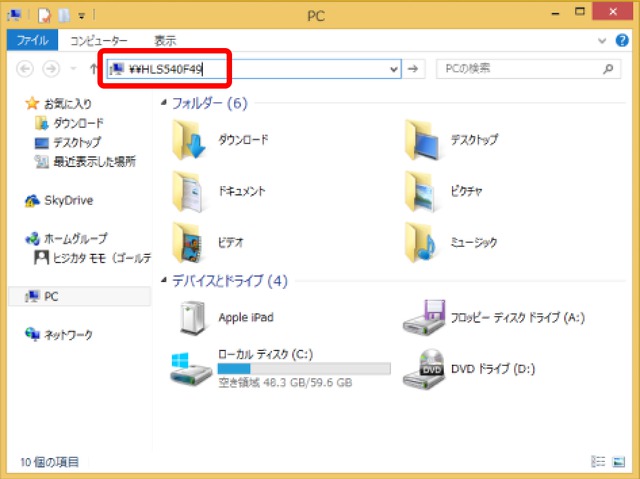The width and height of the screenshot is (640, 479).
Task: Select the フロッピー ディスク ドライブ (A:) icon
Action: click(x=424, y=317)
